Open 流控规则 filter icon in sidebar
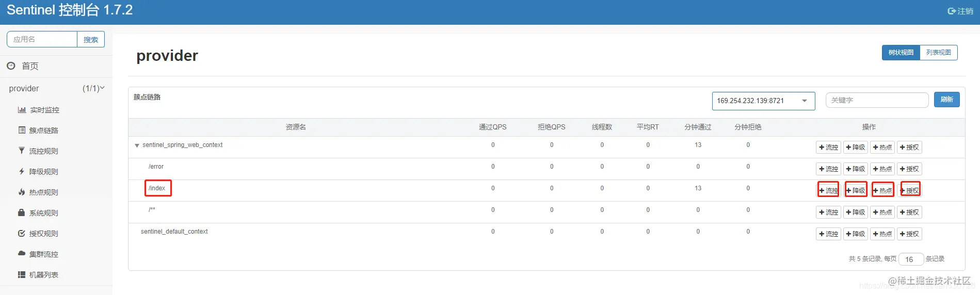 click(x=22, y=151)
